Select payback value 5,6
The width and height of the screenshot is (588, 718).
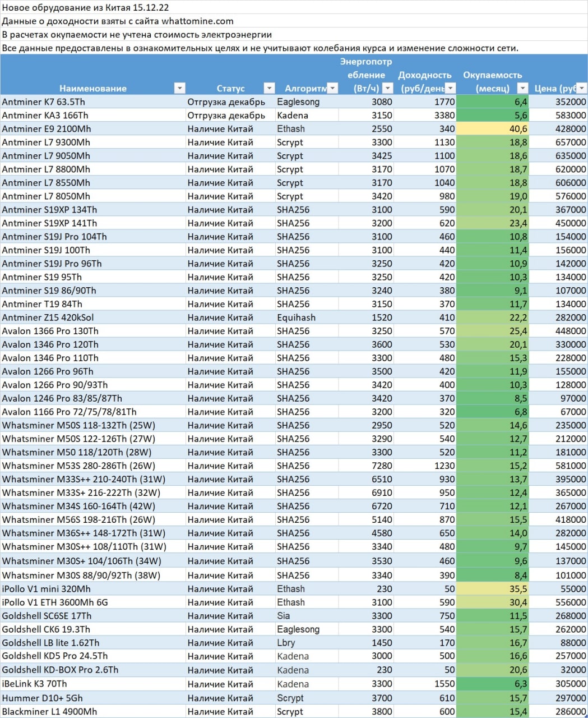tap(493, 115)
